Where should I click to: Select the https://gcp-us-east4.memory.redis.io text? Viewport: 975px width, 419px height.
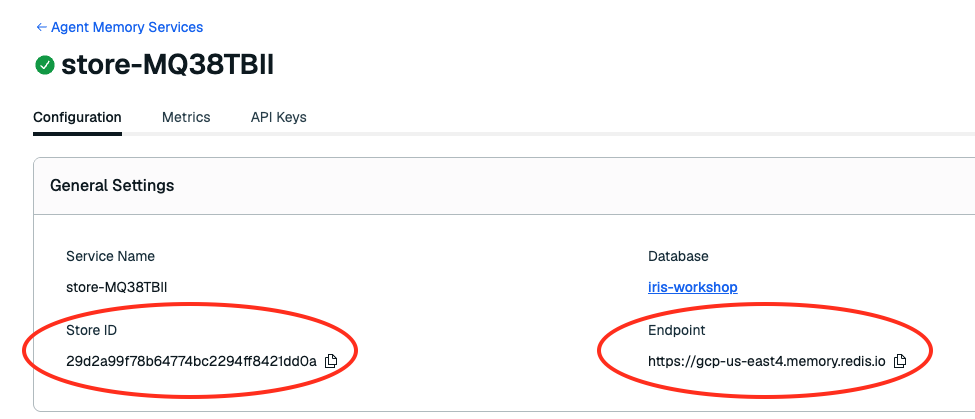click(x=767, y=361)
